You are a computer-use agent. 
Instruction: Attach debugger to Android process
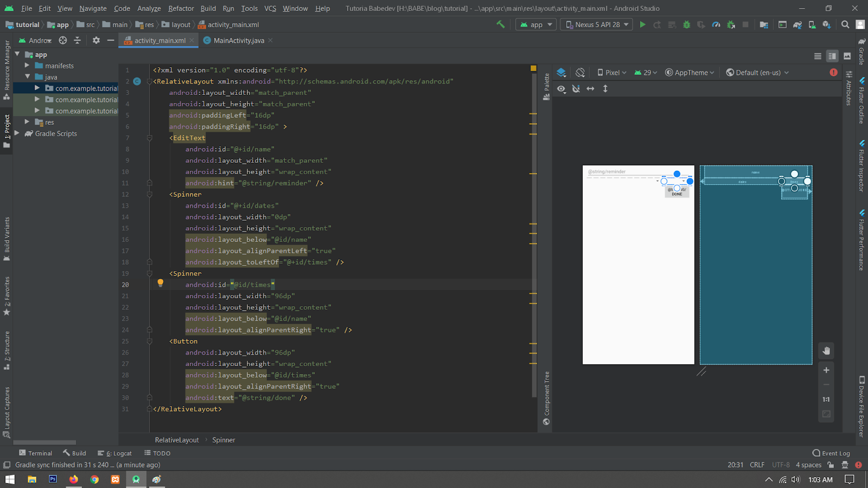tap(731, 24)
